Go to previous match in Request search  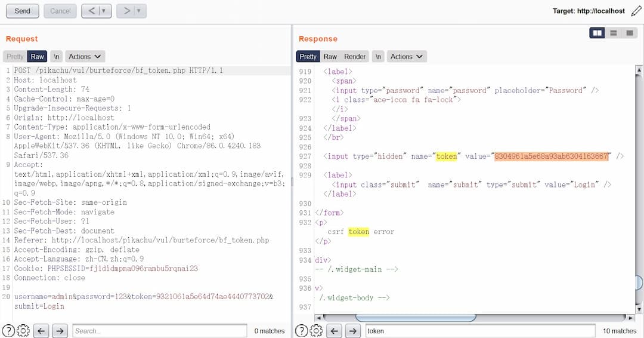tap(41, 331)
